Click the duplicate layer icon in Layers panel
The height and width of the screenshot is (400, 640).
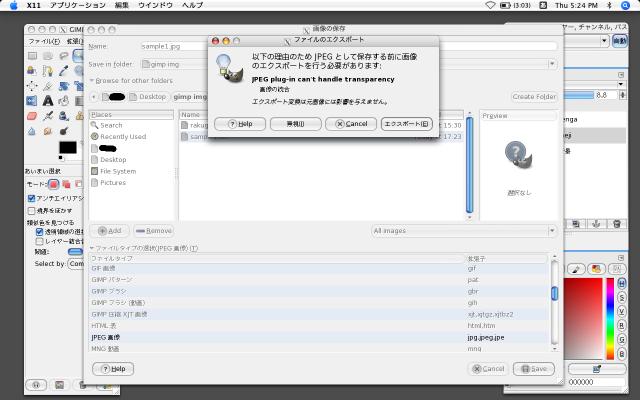tap(576, 224)
